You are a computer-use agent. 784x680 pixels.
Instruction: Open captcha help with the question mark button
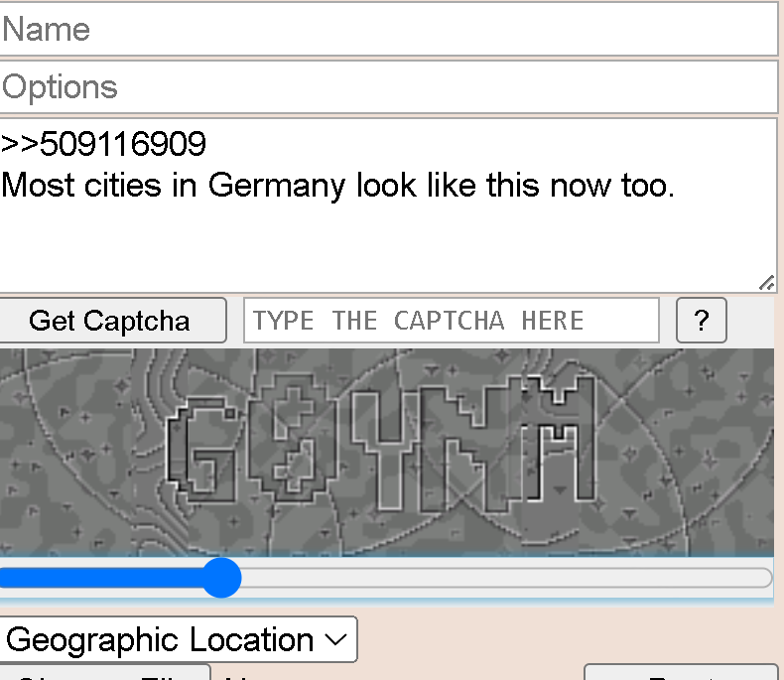click(x=702, y=321)
